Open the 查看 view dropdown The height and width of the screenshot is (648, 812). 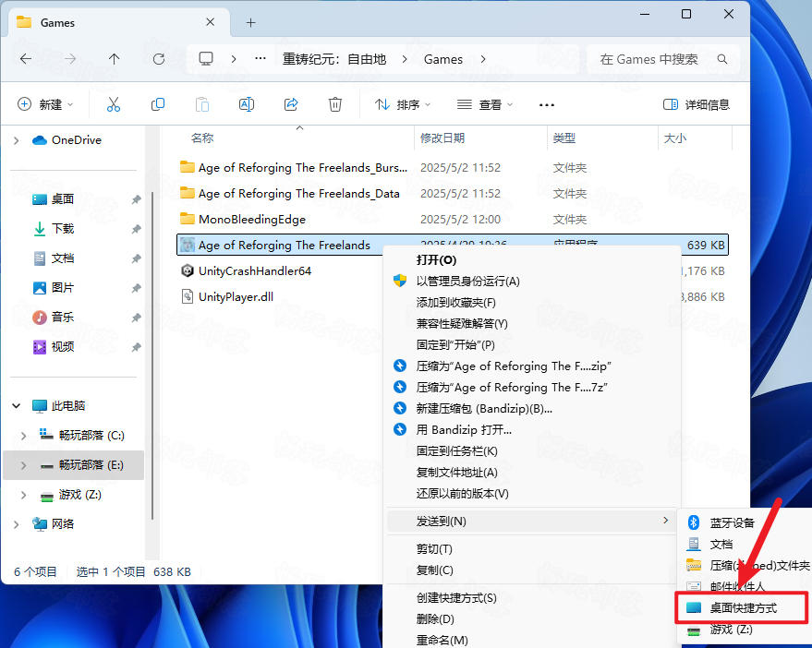click(485, 104)
